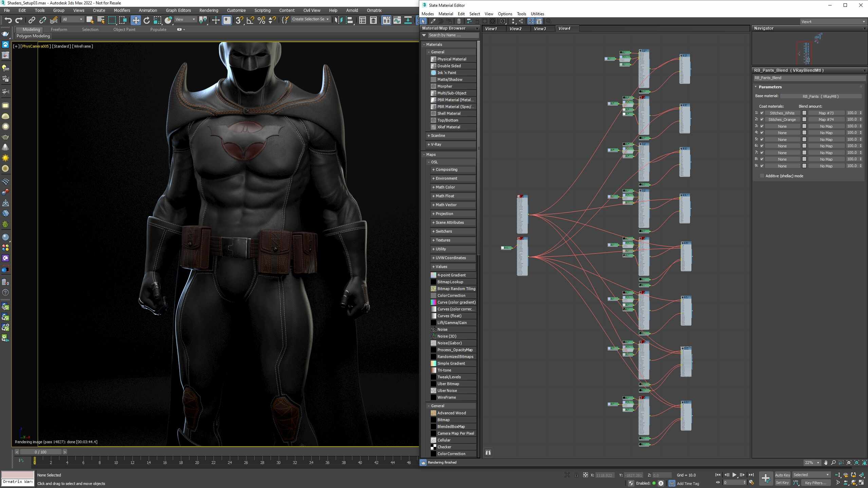Click Stitches_Orange coat material button
Screen dimensions: 868x488
(782, 120)
